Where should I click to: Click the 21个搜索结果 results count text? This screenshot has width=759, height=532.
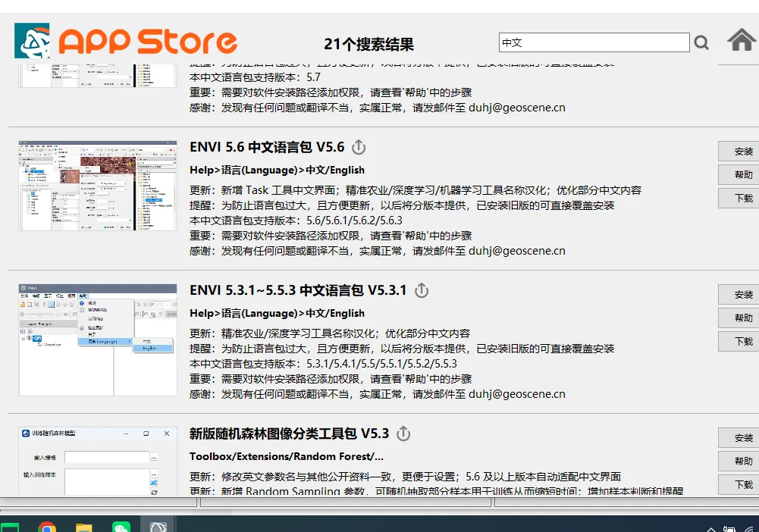[x=369, y=45]
